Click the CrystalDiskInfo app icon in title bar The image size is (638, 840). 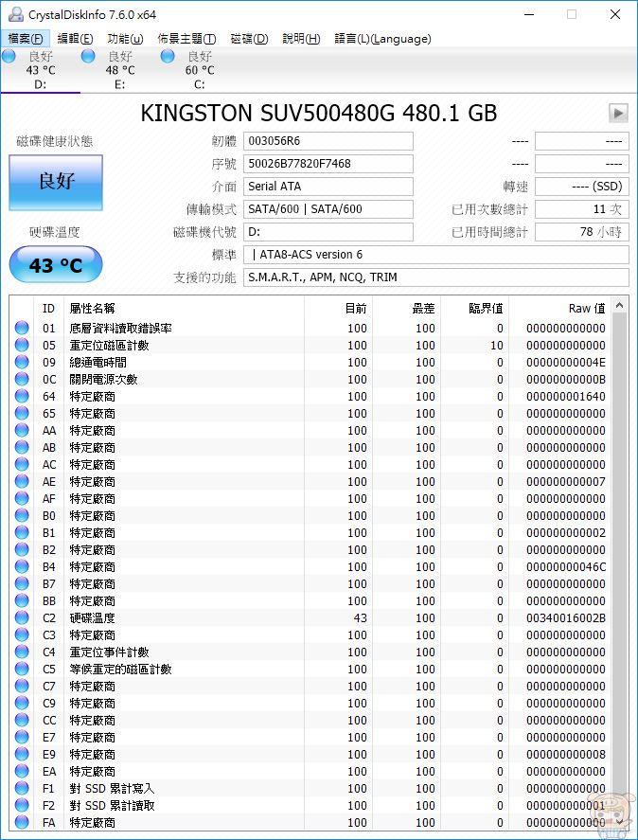[16, 14]
